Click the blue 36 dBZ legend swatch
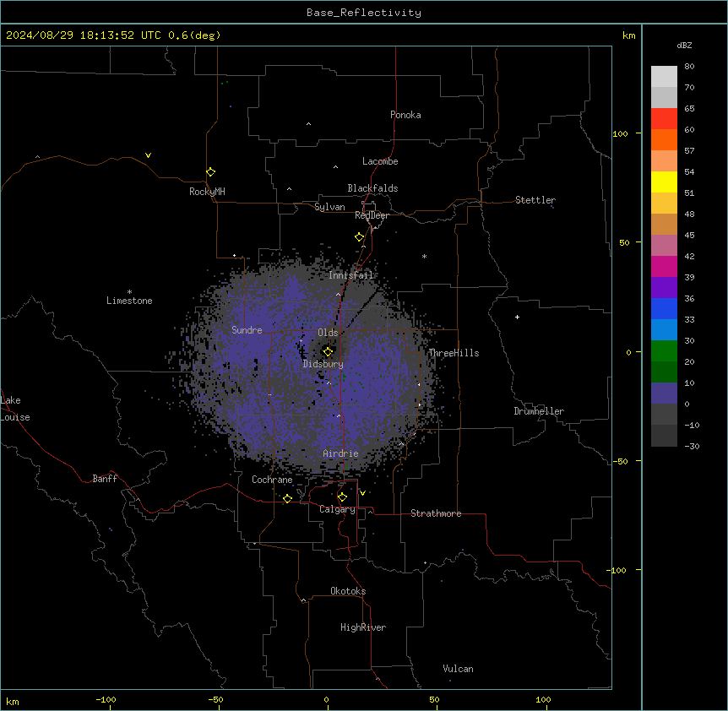The height and width of the screenshot is (711, 728). pos(664,308)
